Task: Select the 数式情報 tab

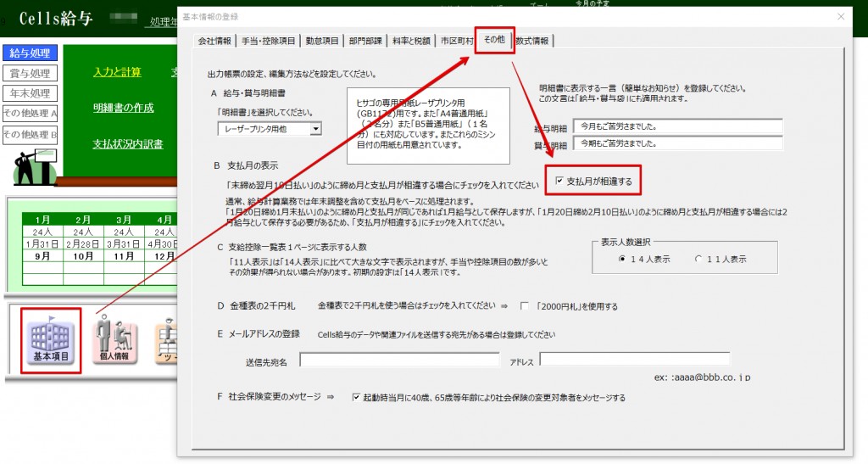Action: point(531,41)
